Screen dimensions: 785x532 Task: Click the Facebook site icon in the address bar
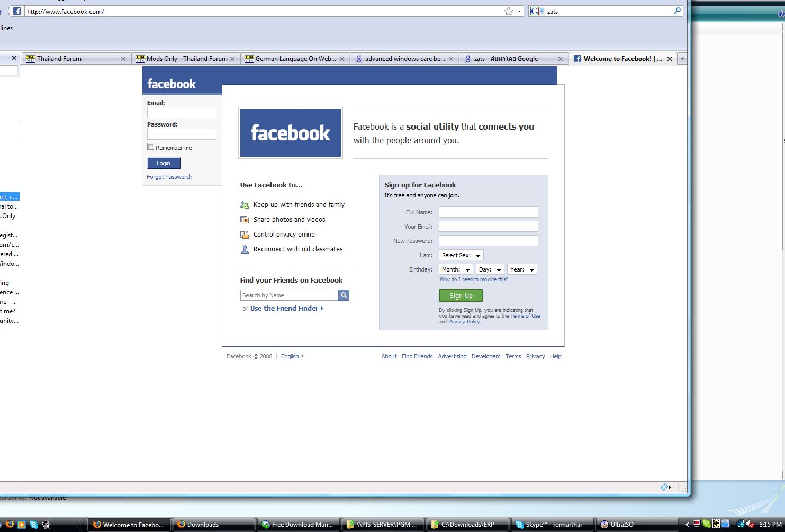click(17, 11)
